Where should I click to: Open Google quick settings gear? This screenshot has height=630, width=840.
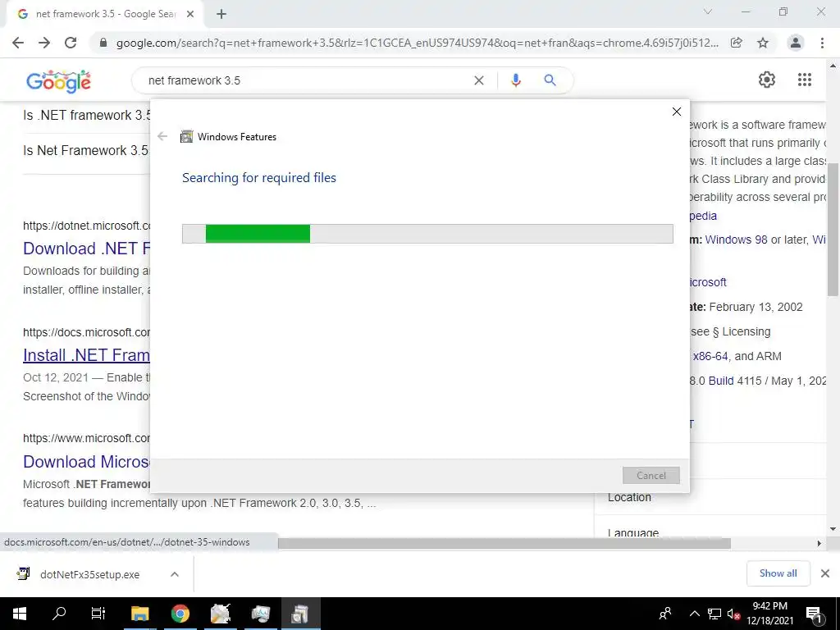[x=767, y=80]
